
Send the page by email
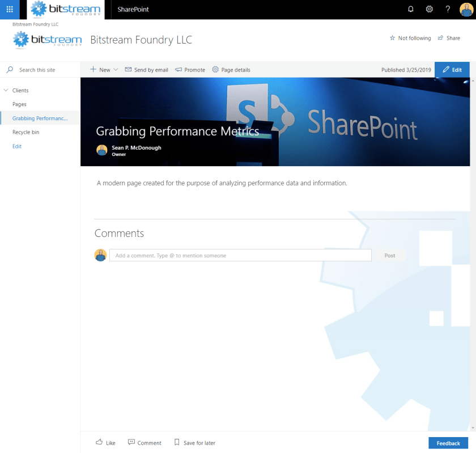146,70
